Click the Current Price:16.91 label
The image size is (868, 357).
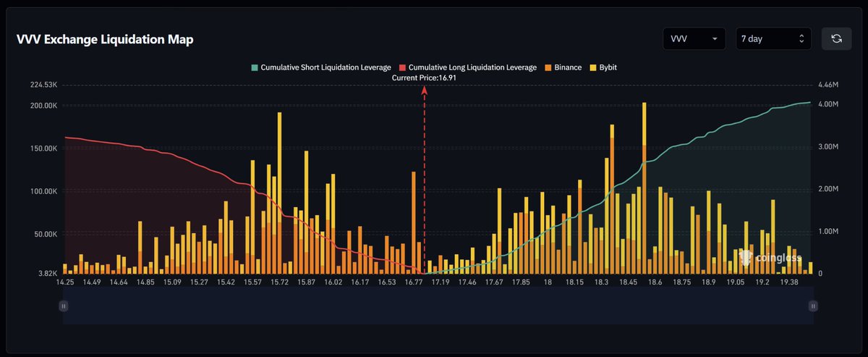[424, 77]
